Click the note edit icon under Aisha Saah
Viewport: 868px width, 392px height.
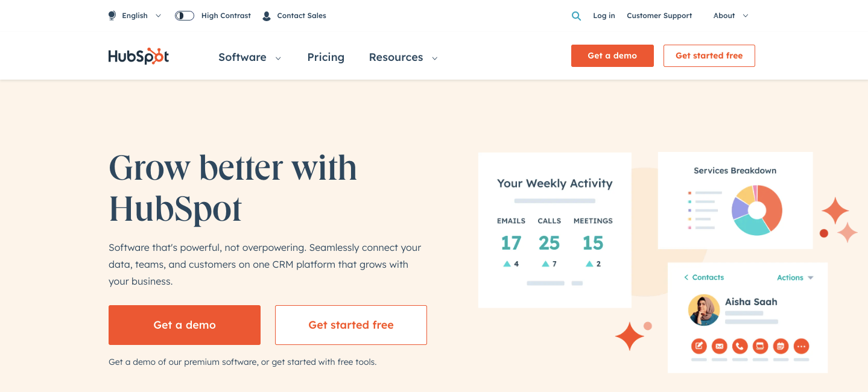click(x=699, y=346)
